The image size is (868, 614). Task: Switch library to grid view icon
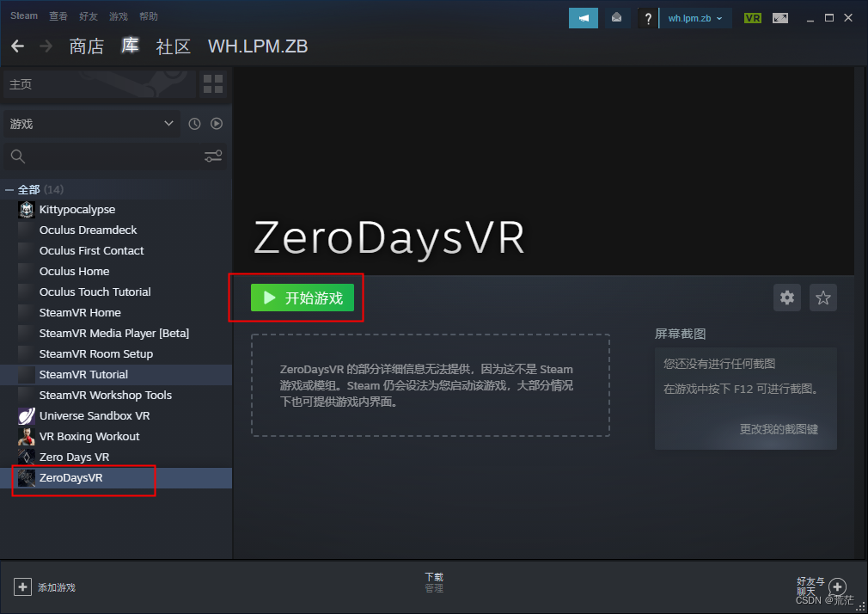click(x=213, y=84)
